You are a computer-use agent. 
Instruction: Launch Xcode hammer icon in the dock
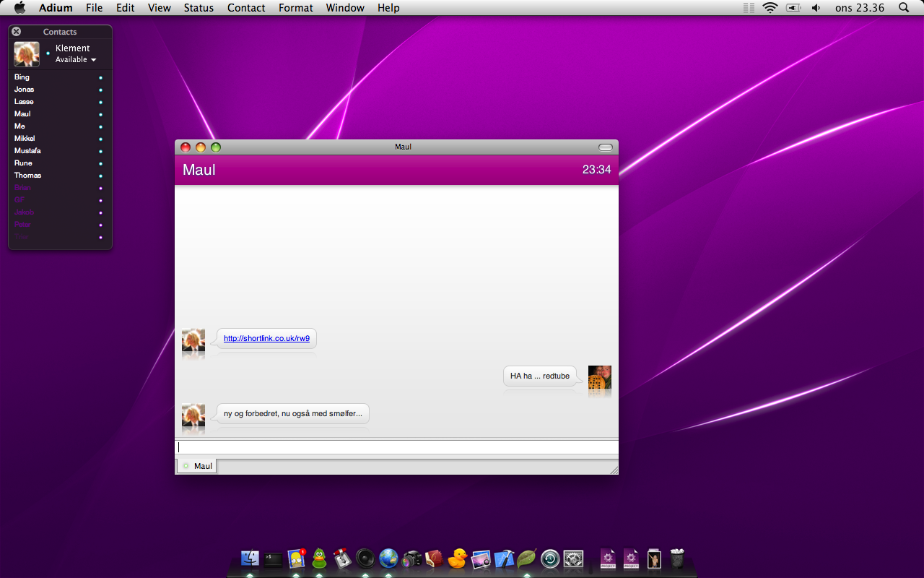tap(504, 558)
